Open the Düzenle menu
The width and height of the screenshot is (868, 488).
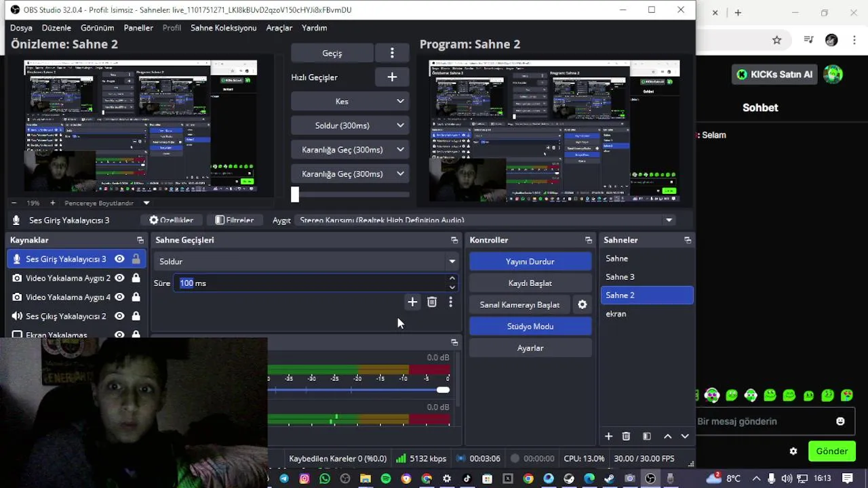coord(56,28)
